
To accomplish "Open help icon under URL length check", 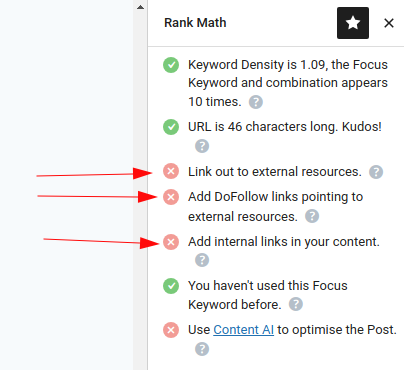I will pos(202,146).
